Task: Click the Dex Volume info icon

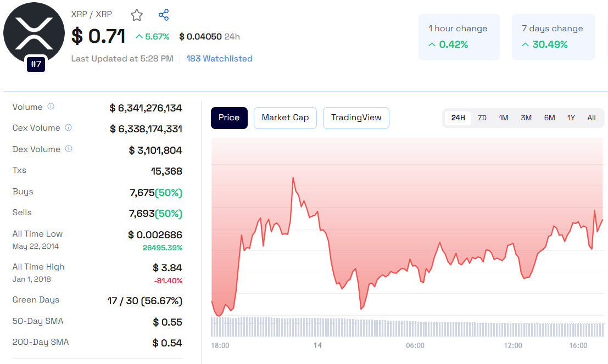Action: tap(69, 148)
